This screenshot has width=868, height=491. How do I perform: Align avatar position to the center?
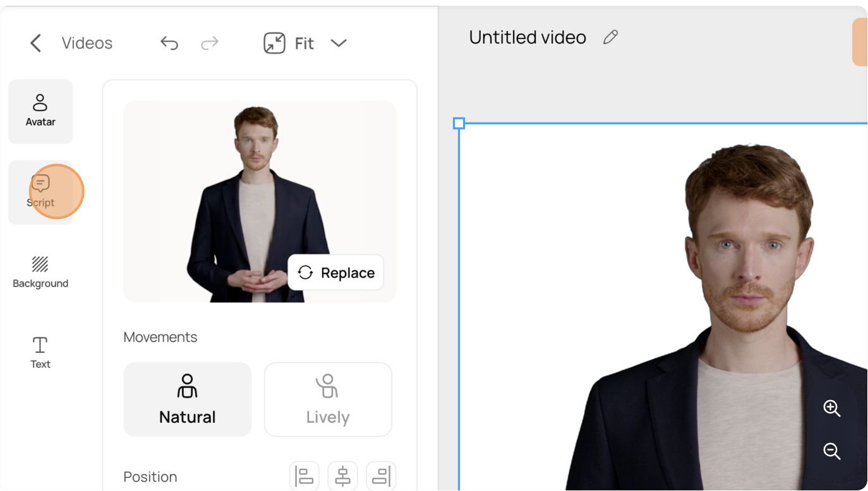[x=342, y=476]
